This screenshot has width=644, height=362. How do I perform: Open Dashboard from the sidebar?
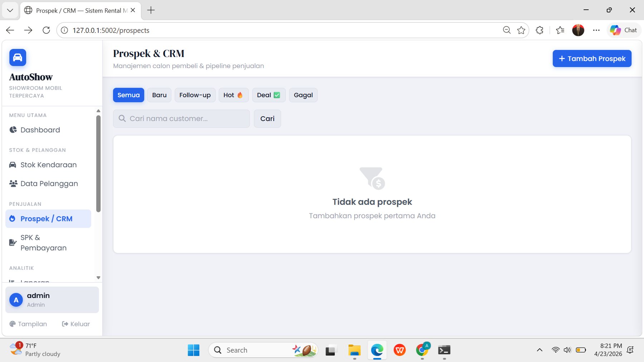pyautogui.click(x=40, y=130)
